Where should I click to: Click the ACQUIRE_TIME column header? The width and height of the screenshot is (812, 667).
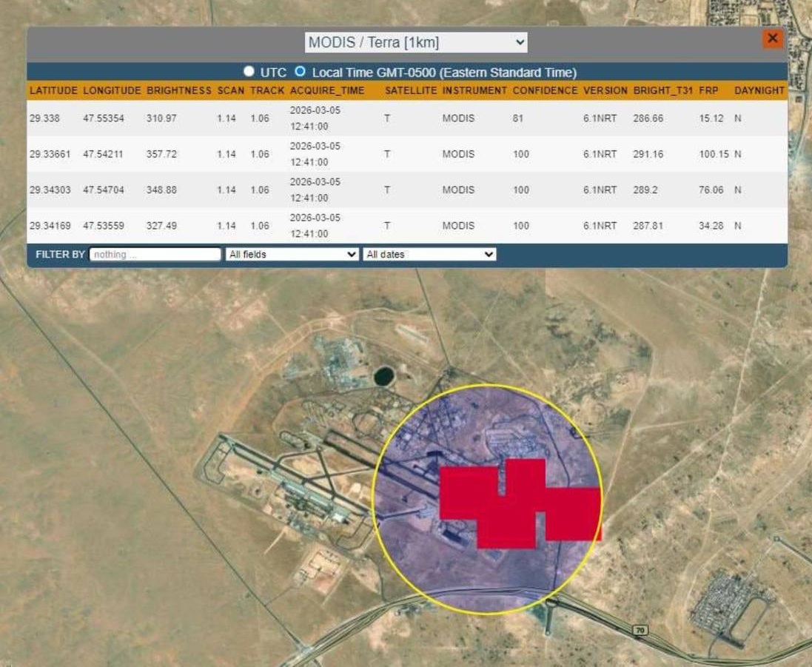click(x=326, y=90)
